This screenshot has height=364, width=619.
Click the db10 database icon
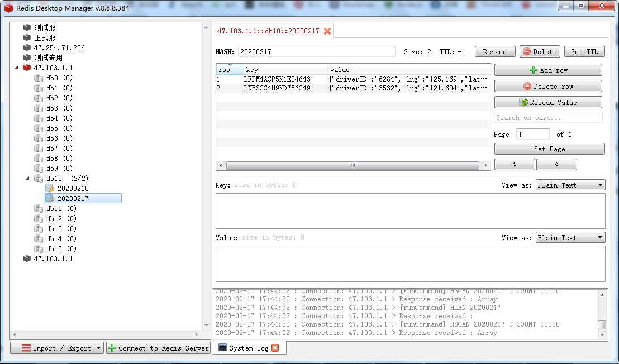pos(39,178)
